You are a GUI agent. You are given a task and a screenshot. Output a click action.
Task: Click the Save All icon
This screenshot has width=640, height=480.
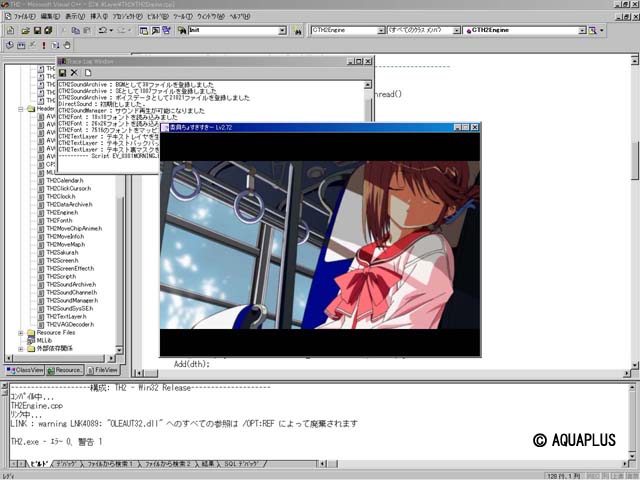pyautogui.click(x=48, y=31)
